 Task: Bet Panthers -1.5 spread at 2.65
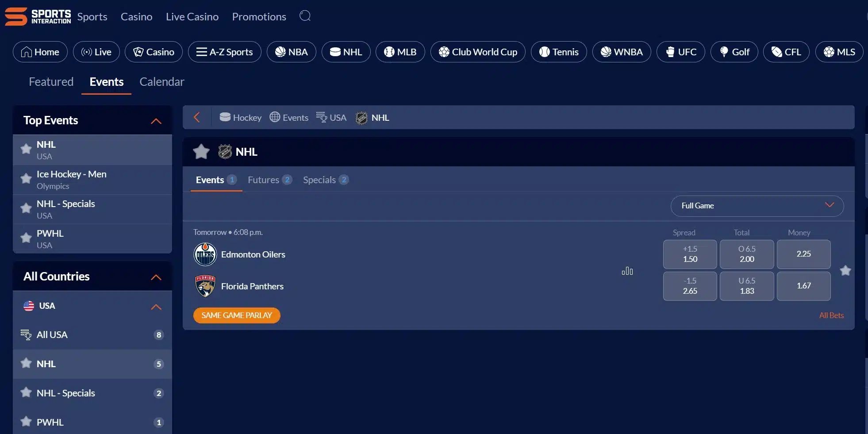pos(690,286)
